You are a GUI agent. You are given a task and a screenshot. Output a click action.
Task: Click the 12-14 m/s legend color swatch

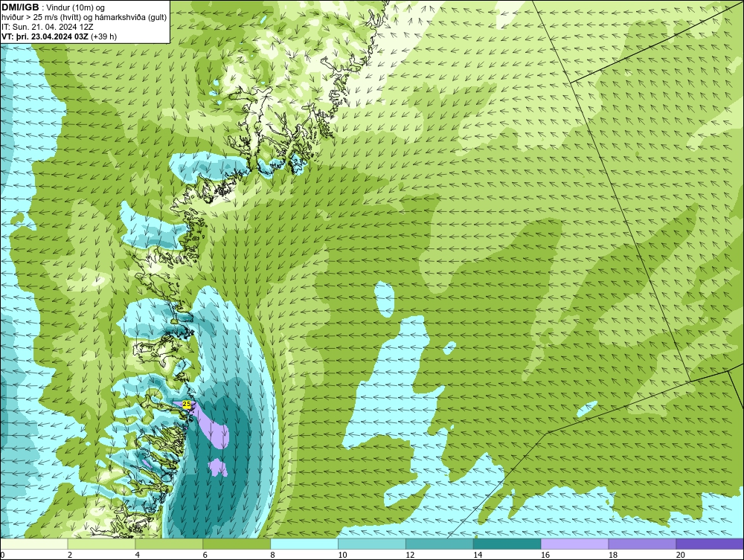[x=440, y=544]
